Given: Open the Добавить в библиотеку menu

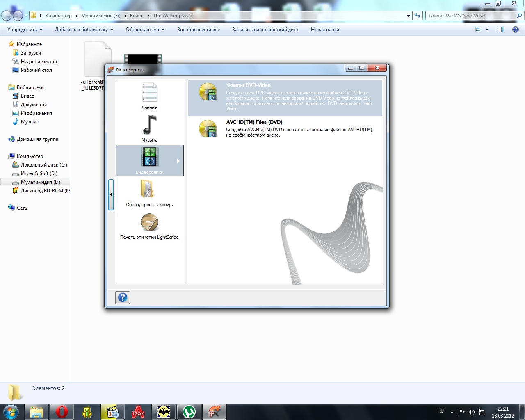Looking at the screenshot, I should 84,30.
